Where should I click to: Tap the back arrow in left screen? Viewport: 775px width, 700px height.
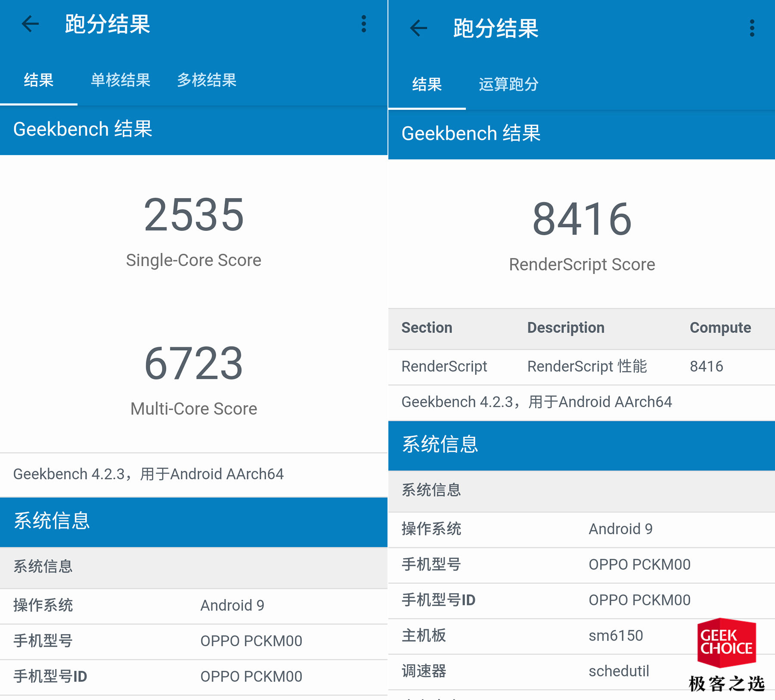tap(30, 24)
